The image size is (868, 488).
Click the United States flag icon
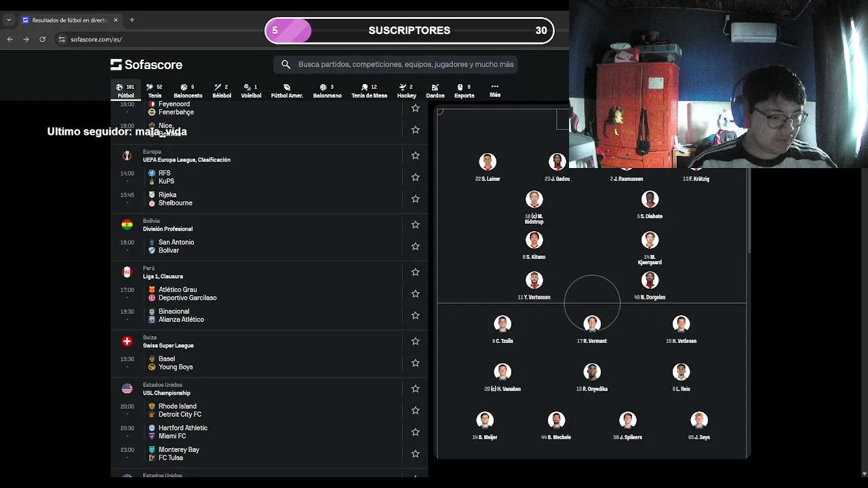(x=127, y=389)
